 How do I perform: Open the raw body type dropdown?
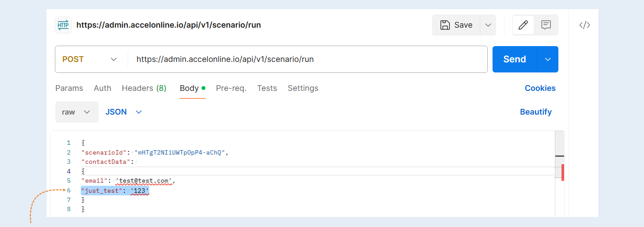pyautogui.click(x=77, y=112)
